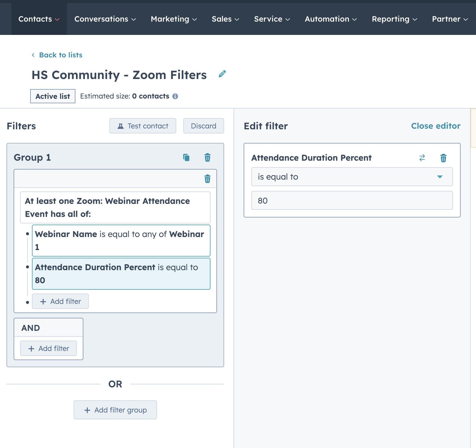Duplicate Group 1 using the clone icon
Image resolution: width=476 pixels, height=448 pixels.
tap(186, 158)
